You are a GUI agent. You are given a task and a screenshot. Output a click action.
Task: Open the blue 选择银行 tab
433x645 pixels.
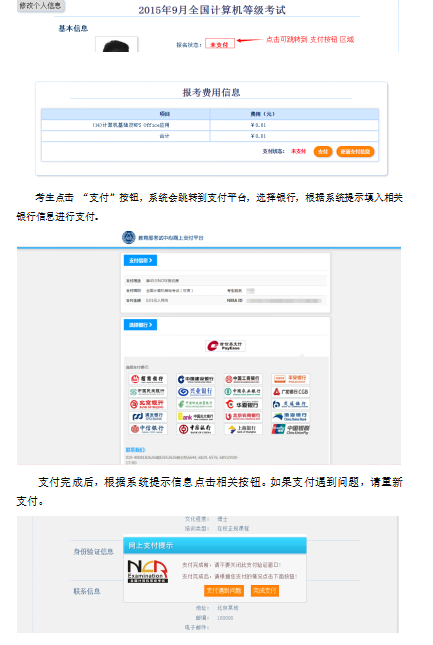141,325
